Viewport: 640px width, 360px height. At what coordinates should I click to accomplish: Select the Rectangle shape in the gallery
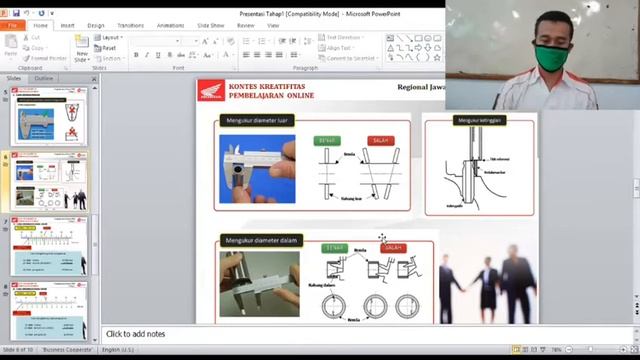click(418, 38)
